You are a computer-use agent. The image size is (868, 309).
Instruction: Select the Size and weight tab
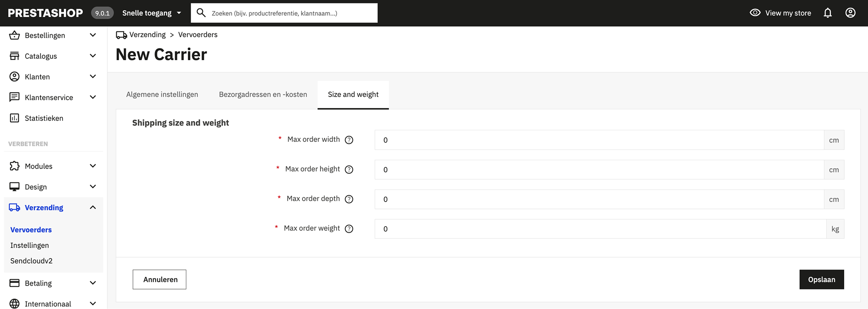[x=353, y=95]
